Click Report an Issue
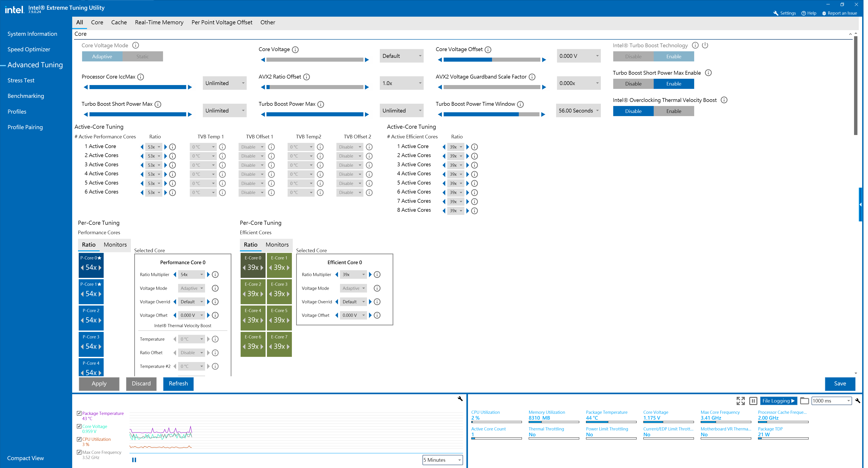 click(839, 13)
